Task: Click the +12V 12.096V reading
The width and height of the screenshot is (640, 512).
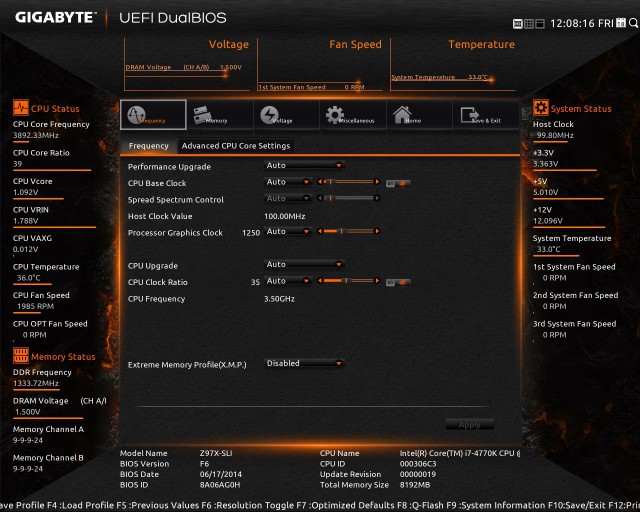Action: 548,221
